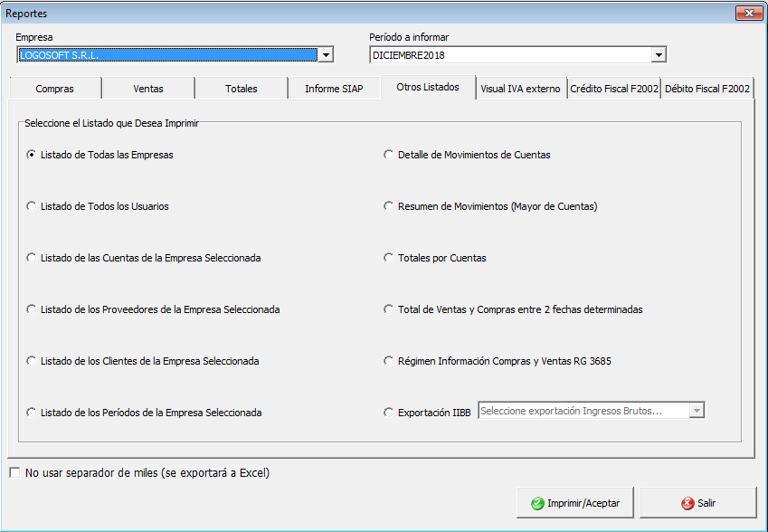The image size is (768, 532).
Task: Select Listado de Todos los Usuarios option
Action: pos(33,206)
